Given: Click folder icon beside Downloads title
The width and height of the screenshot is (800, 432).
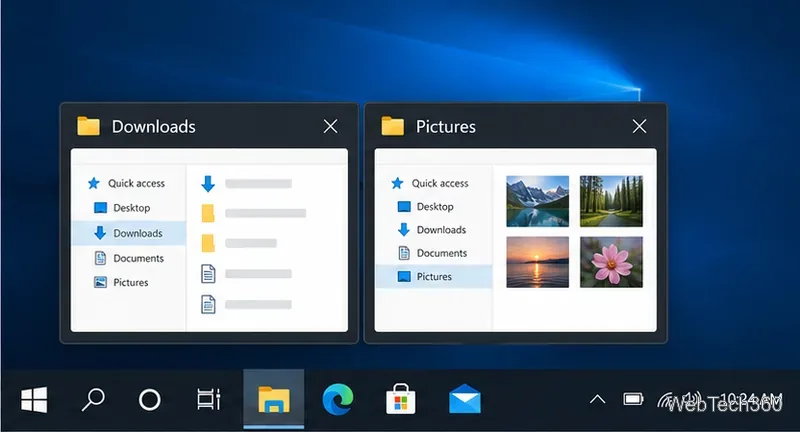Looking at the screenshot, I should (88, 126).
